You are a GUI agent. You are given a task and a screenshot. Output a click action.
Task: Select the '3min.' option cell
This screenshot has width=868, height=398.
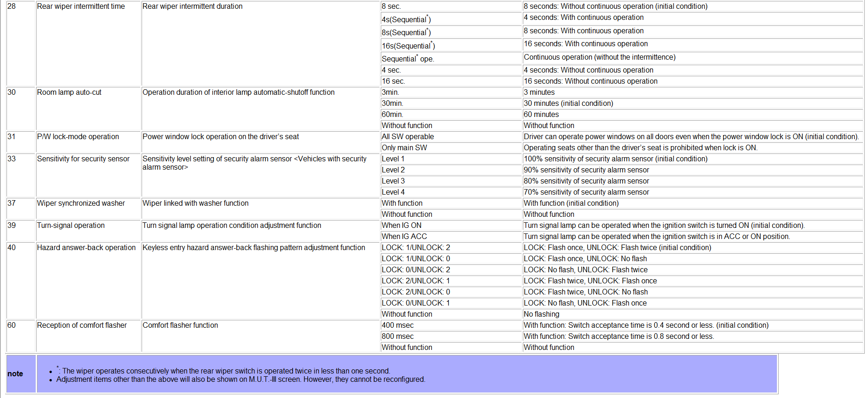pyautogui.click(x=451, y=92)
